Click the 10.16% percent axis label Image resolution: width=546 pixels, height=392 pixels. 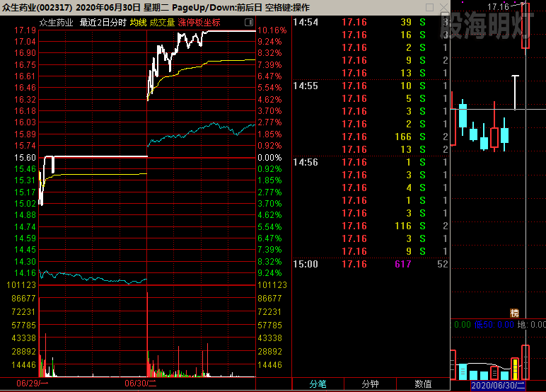pos(272,30)
